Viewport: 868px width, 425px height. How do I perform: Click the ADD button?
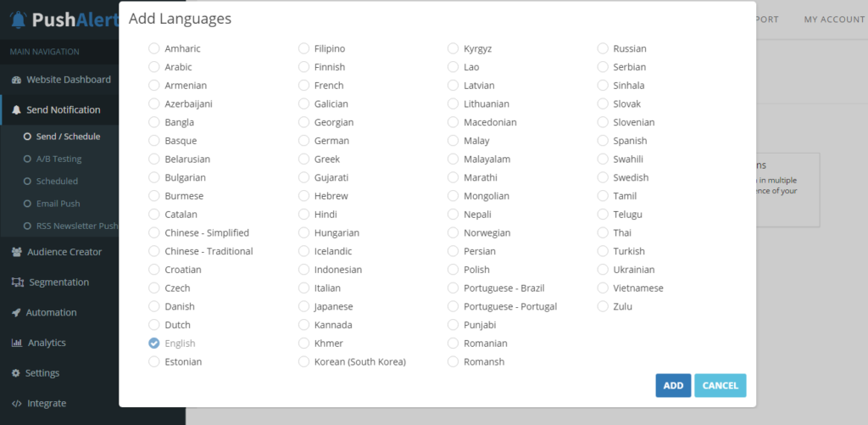coord(673,385)
